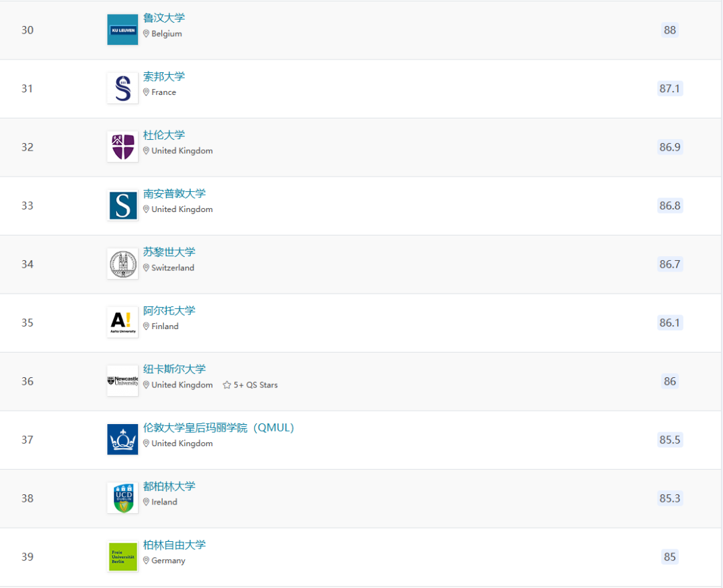The width and height of the screenshot is (723, 588).
Task: Click the University of Zurich logo
Action: point(122,264)
